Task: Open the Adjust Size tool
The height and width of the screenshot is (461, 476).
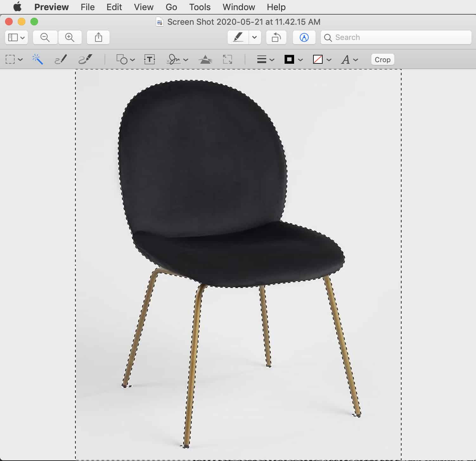Action: click(x=228, y=59)
